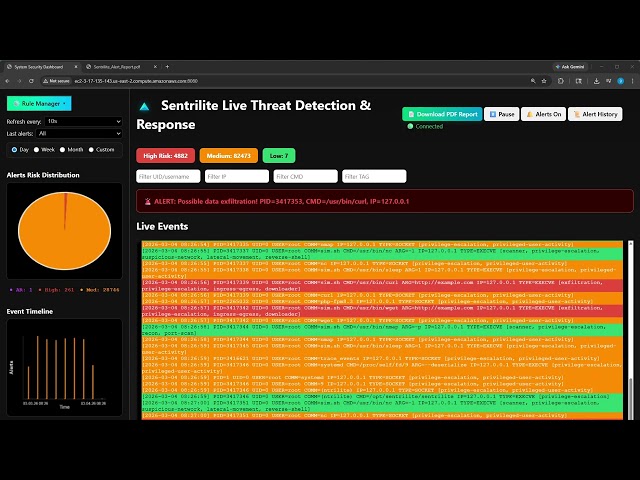640x480 pixels.
Task: Click the Live Events heading
Action: [x=162, y=227]
